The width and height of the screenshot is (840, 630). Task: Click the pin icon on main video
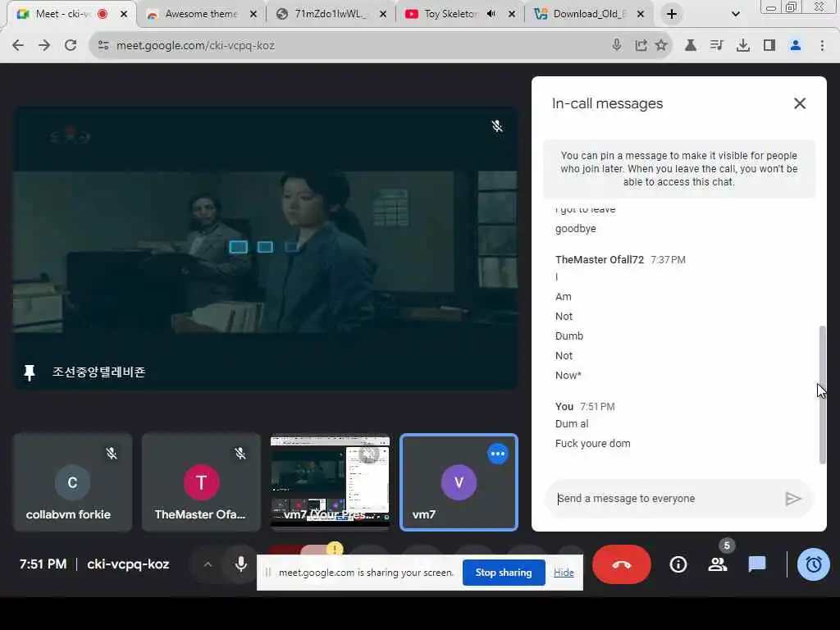tap(30, 372)
